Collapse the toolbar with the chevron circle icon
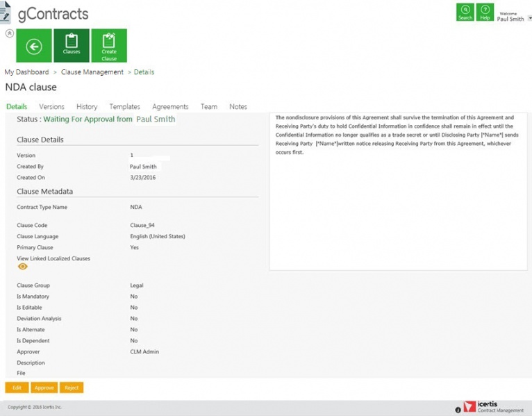532x416 pixels. coord(10,33)
